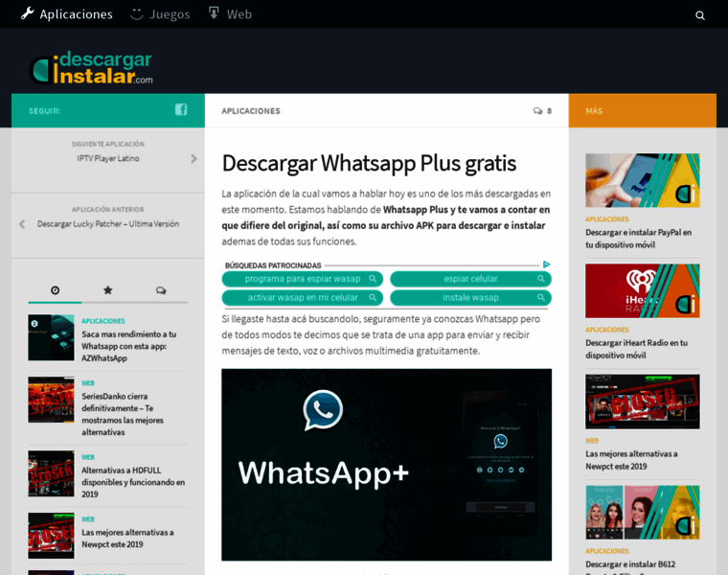Click APLICACIONES label above AZWhatsApp article
The width and height of the screenshot is (728, 575).
[103, 321]
